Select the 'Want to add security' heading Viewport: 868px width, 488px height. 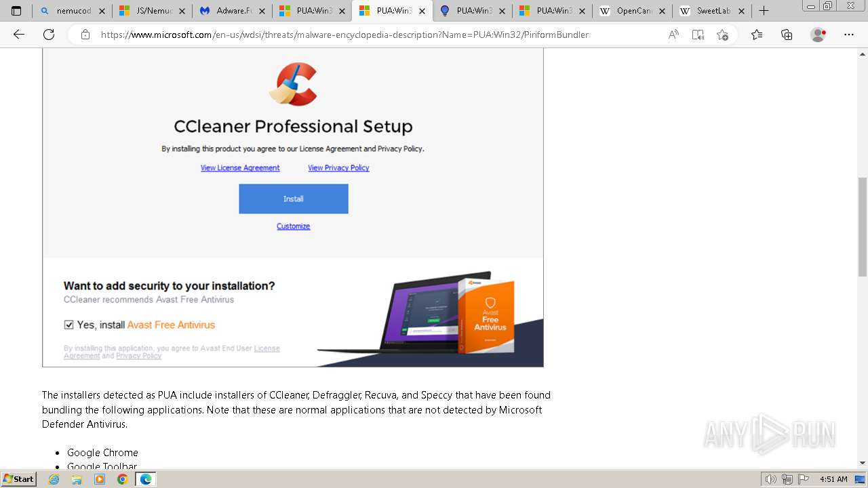point(169,286)
